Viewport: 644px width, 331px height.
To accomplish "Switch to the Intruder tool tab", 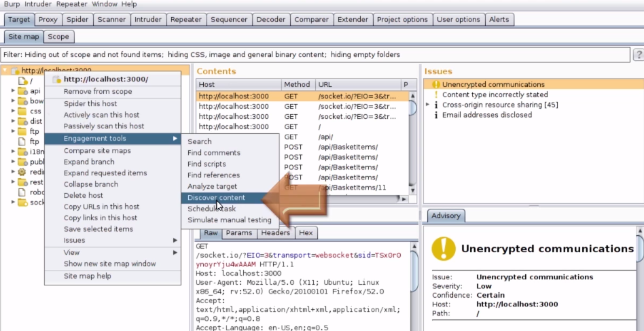I will pyautogui.click(x=148, y=19).
